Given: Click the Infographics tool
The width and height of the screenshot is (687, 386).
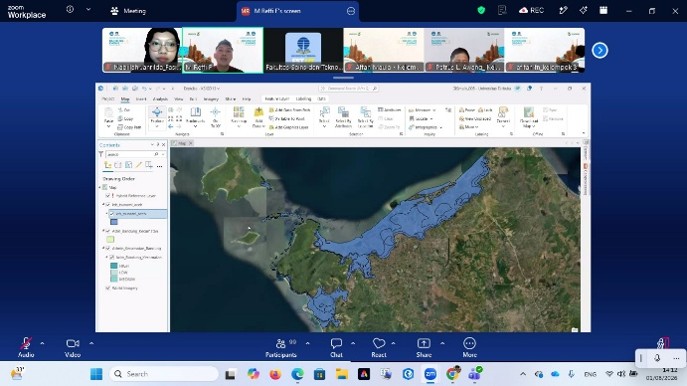Looking at the screenshot, I should pyautogui.click(x=425, y=127).
